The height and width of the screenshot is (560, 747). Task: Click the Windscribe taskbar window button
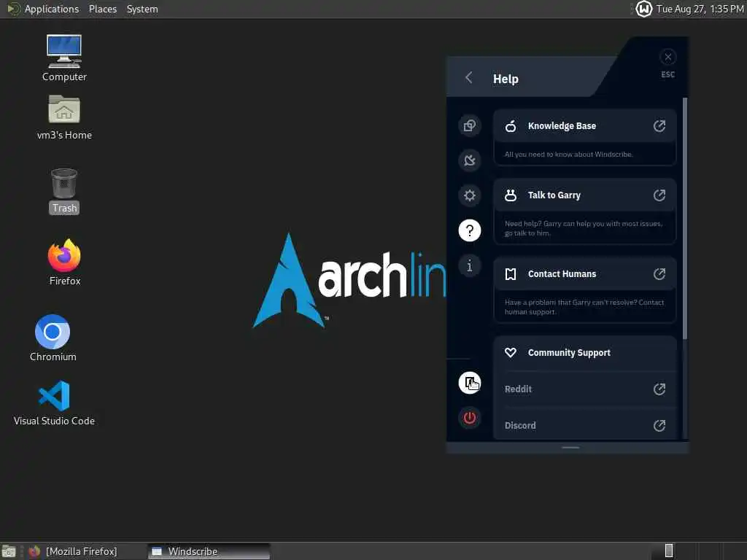tap(209, 551)
